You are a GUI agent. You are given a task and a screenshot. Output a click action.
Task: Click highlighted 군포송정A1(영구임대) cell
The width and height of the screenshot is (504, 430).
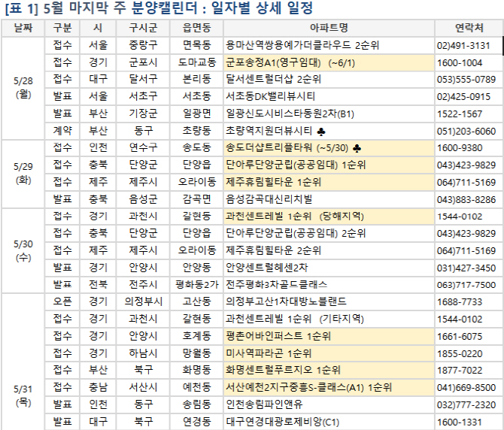(329, 62)
